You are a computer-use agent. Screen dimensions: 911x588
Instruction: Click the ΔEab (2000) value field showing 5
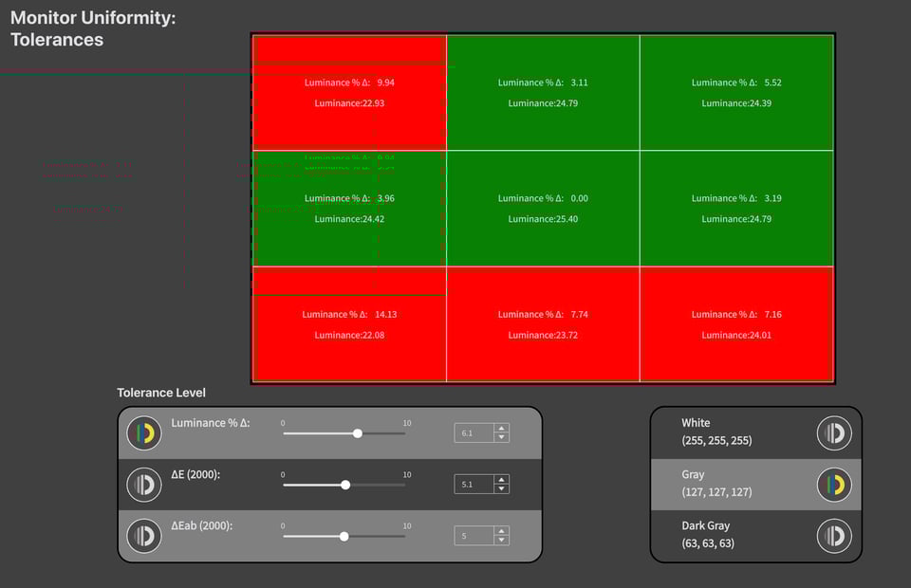click(474, 536)
